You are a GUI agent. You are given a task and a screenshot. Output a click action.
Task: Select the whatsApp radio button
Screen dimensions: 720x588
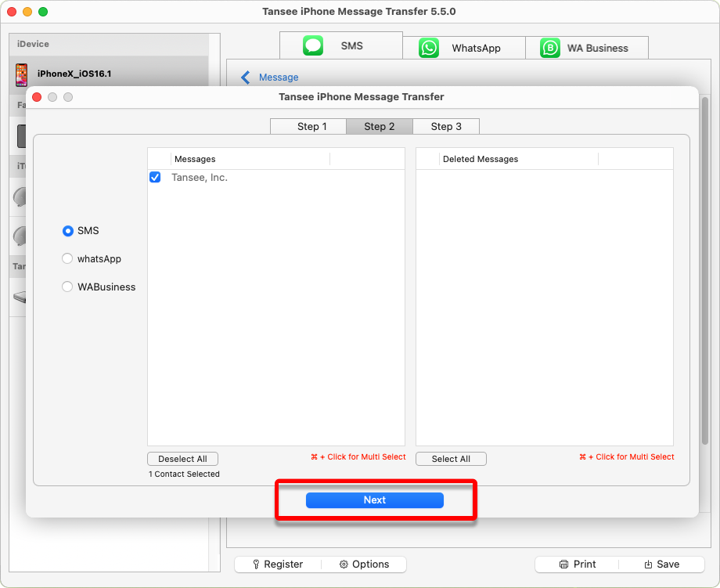[67, 258]
